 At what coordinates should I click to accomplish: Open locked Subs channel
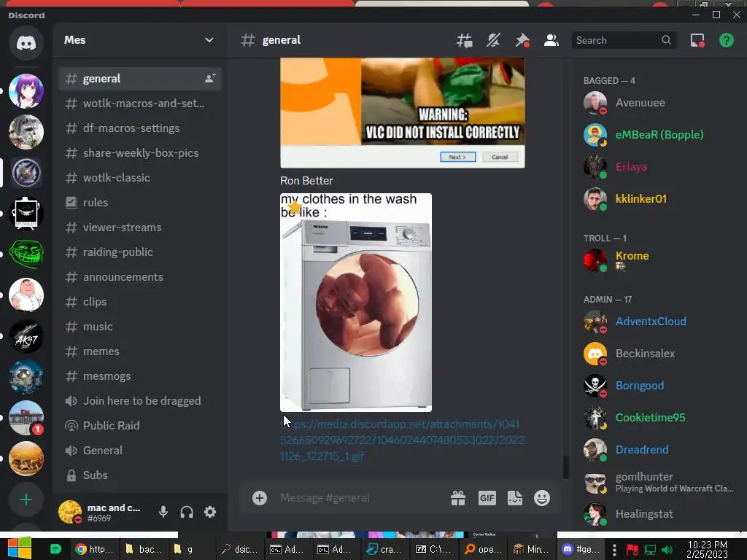pyautogui.click(x=140, y=475)
